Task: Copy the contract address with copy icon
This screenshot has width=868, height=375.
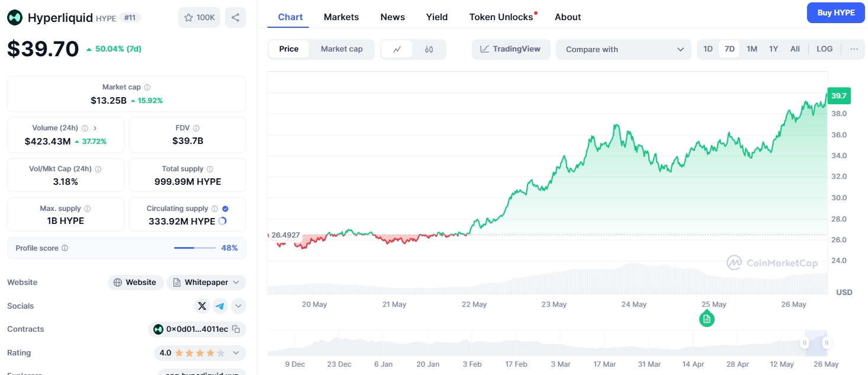Action: click(x=236, y=329)
